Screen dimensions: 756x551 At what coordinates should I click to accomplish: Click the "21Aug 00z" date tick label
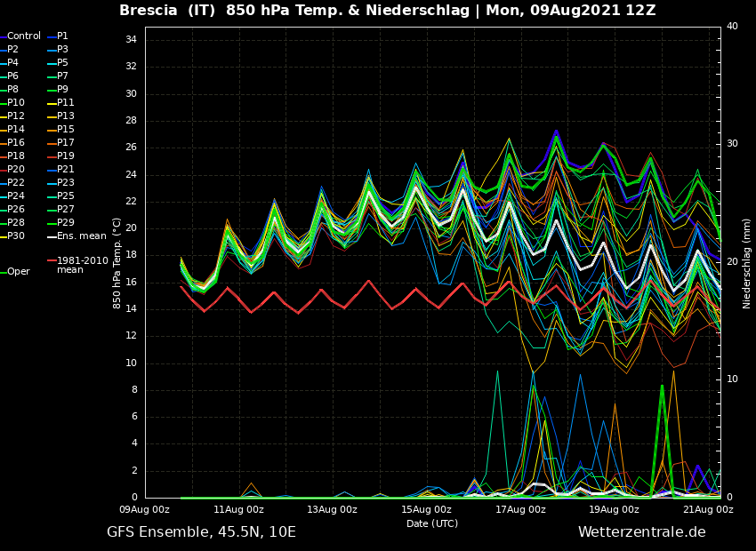point(708,509)
